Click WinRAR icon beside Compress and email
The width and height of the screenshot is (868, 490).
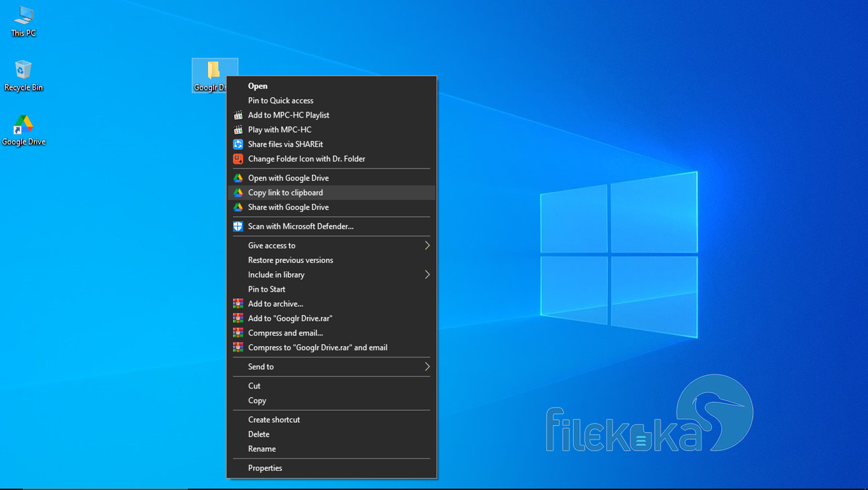(238, 333)
